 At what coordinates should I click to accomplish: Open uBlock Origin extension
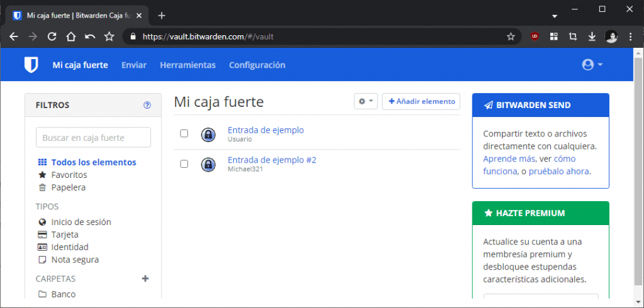535,36
